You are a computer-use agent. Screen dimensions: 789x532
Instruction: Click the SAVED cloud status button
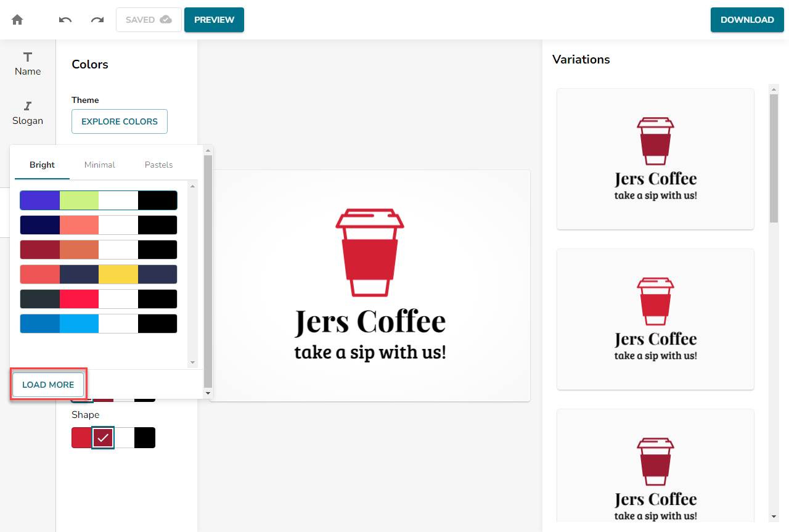point(149,20)
